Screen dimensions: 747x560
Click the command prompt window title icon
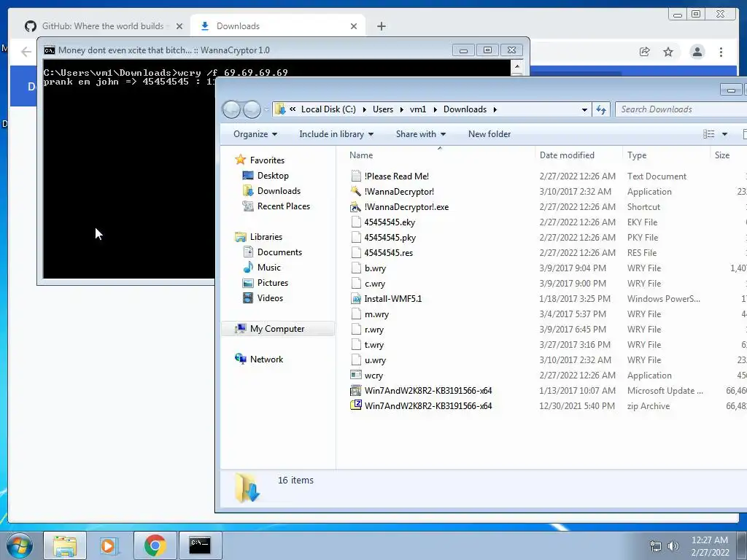click(x=49, y=50)
